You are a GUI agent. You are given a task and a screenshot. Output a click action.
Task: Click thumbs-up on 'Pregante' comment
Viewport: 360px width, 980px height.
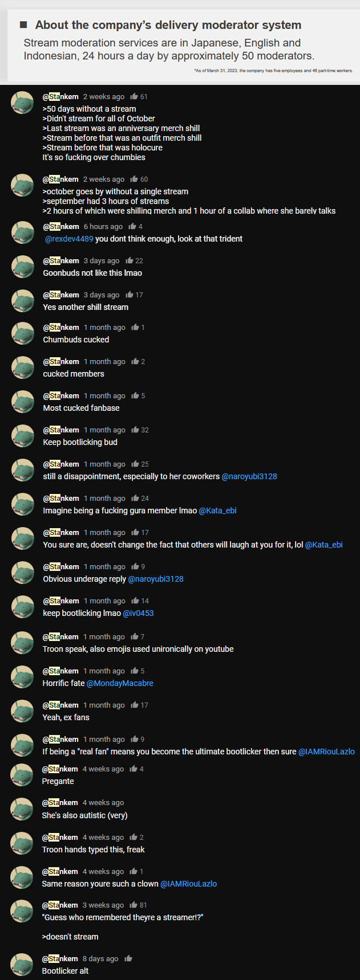click(x=134, y=769)
